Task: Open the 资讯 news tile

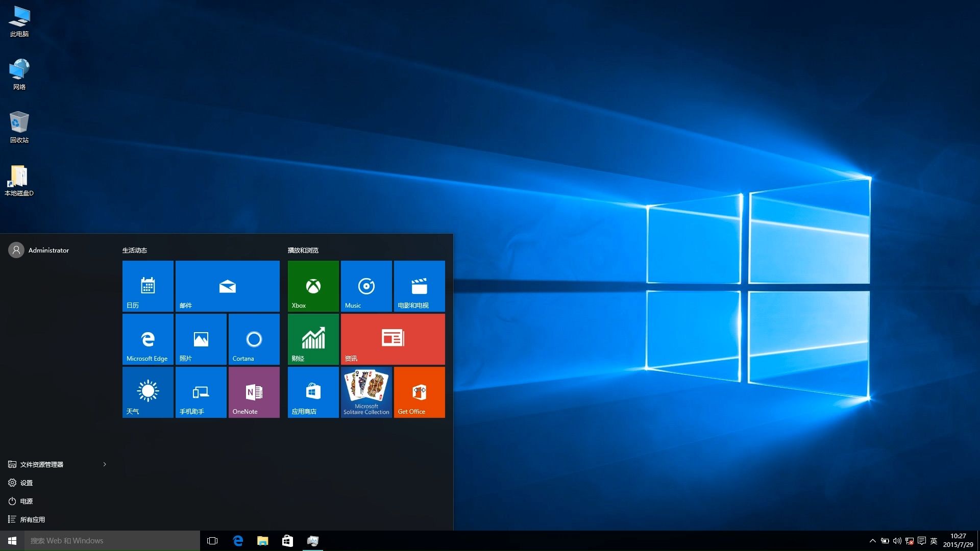Action: 393,339
